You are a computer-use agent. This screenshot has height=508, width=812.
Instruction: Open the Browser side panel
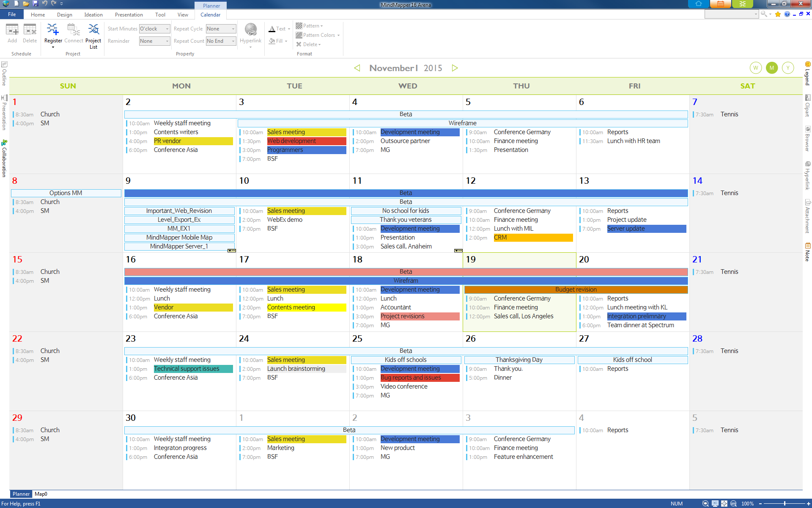click(807, 138)
